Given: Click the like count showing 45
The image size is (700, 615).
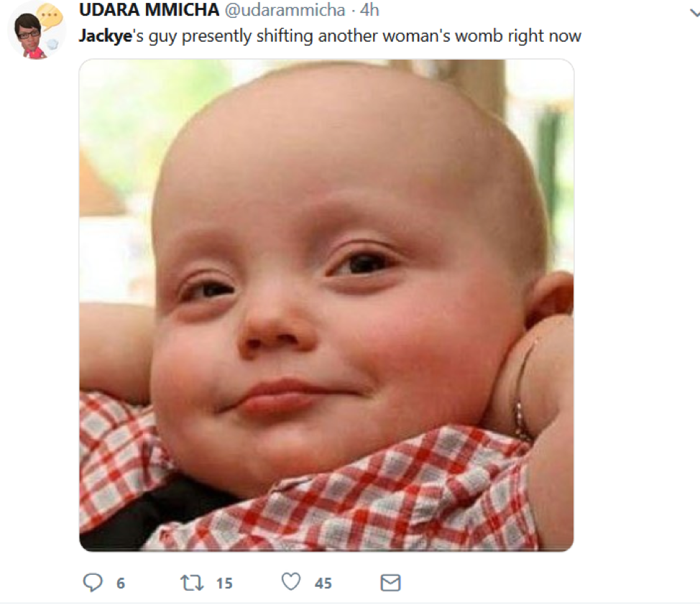Looking at the screenshot, I should 323,583.
